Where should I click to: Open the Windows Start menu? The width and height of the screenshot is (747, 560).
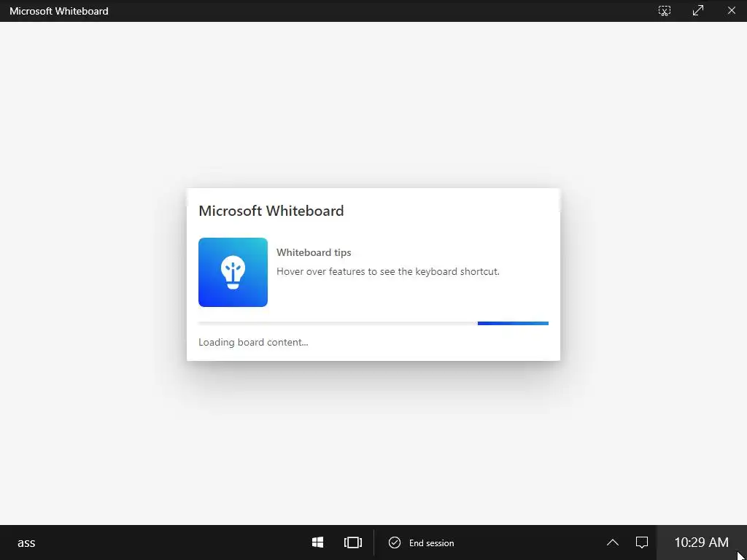tap(318, 542)
